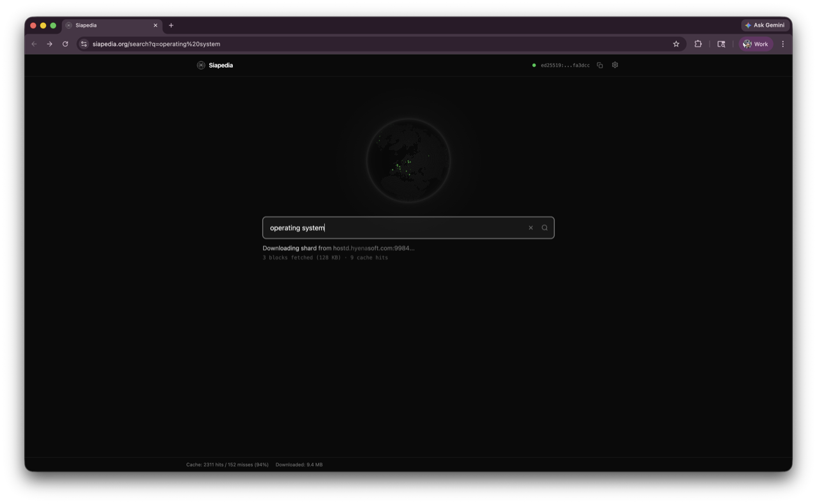Select the Siapedia browser tab
Screen dimensions: 817x504
[112, 26]
